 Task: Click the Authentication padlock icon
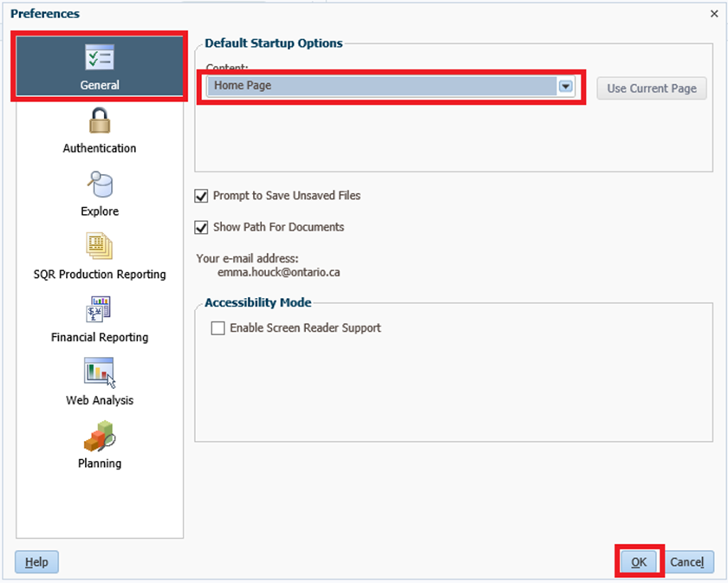pos(100,121)
